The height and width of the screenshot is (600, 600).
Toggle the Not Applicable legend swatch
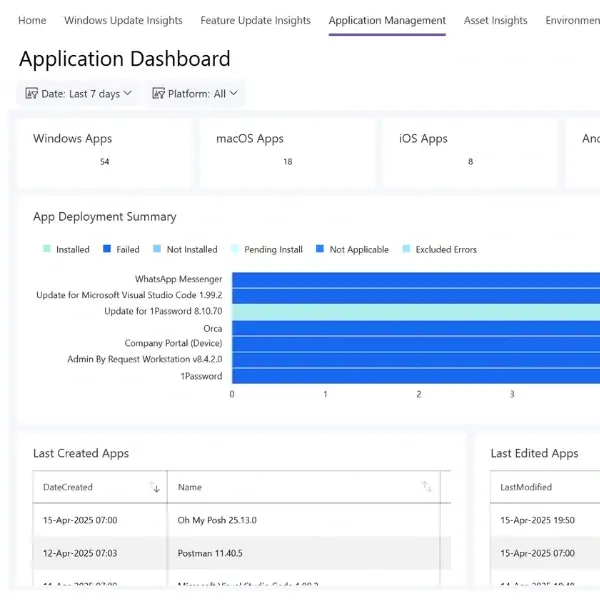pos(320,249)
